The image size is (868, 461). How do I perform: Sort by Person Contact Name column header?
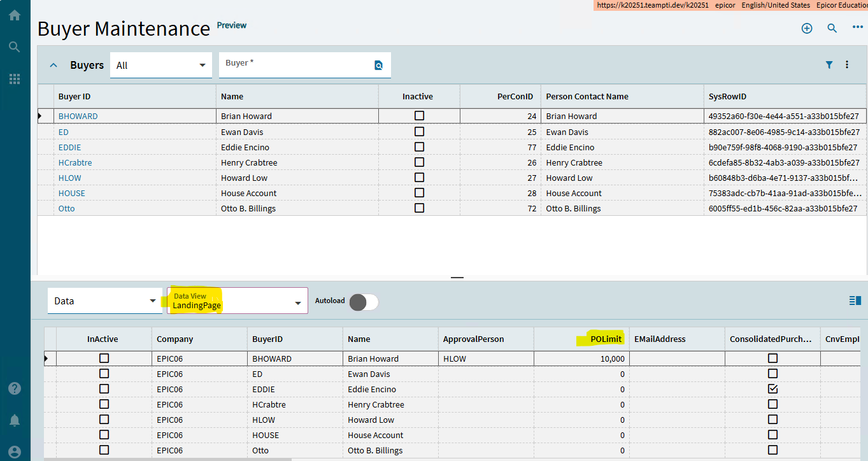(x=622, y=97)
